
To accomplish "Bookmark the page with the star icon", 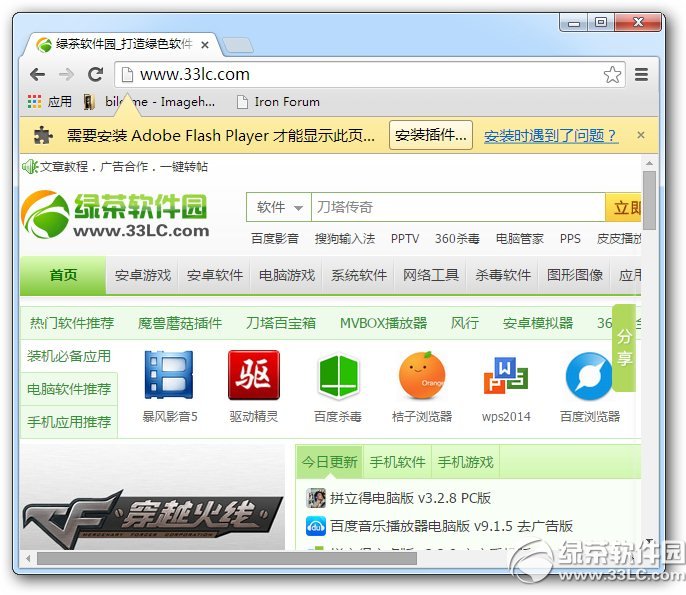I will pos(612,74).
